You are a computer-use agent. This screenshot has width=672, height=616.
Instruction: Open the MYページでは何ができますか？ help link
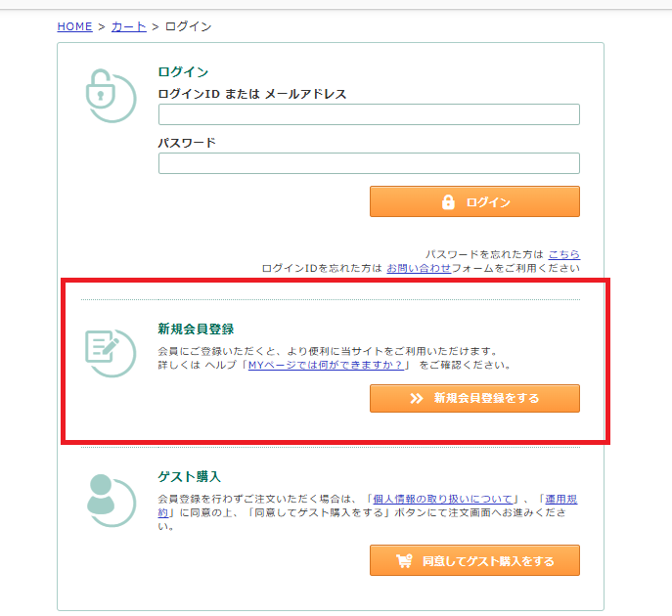point(327,365)
